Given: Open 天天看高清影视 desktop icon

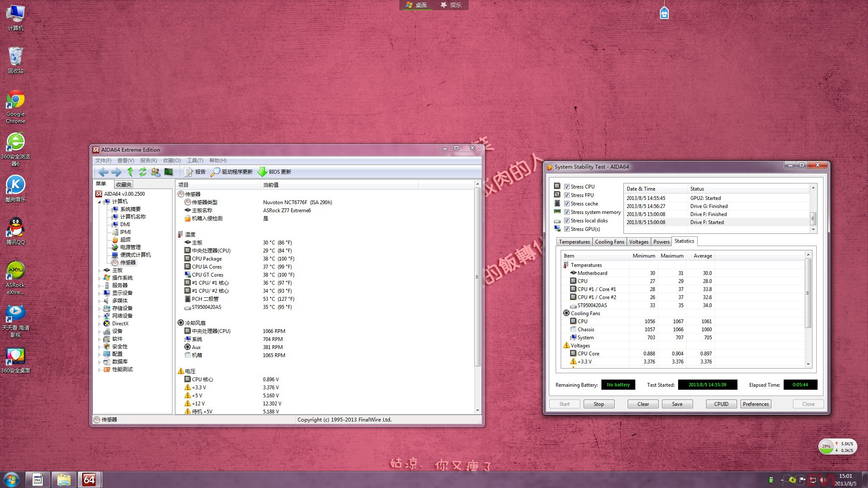Looking at the screenshot, I should click(16, 321).
